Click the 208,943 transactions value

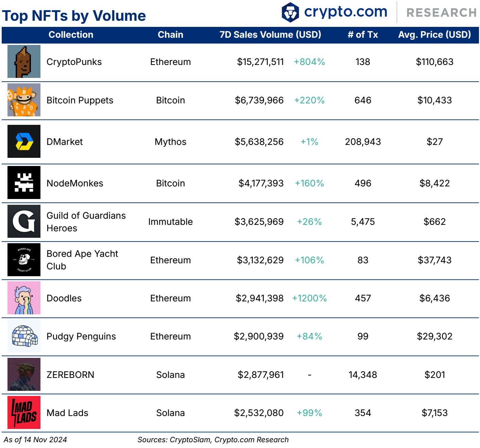tap(363, 142)
